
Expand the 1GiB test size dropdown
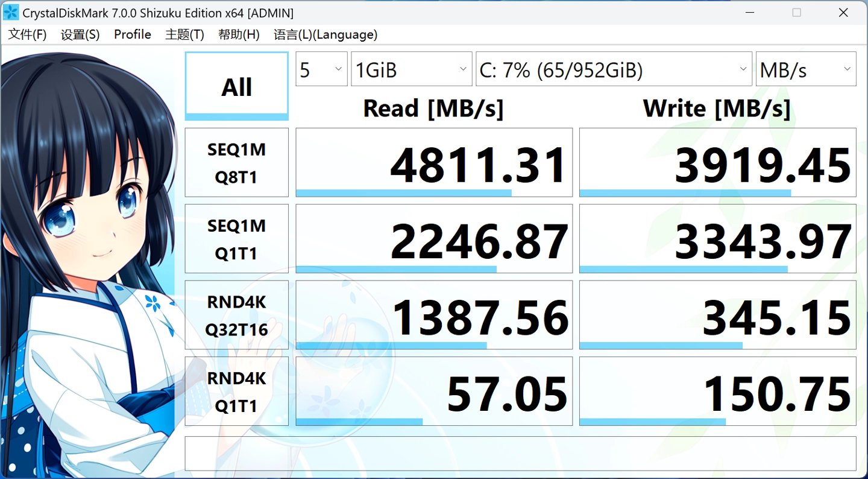pos(412,69)
